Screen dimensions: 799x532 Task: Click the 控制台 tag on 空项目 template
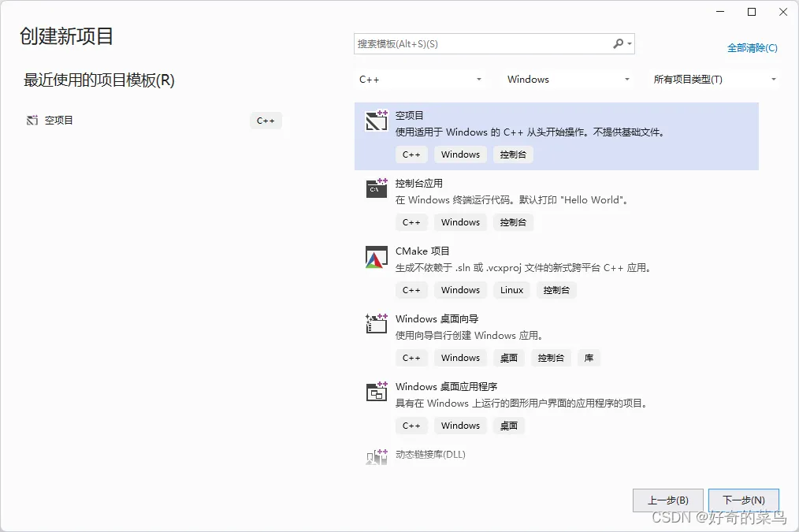click(513, 154)
